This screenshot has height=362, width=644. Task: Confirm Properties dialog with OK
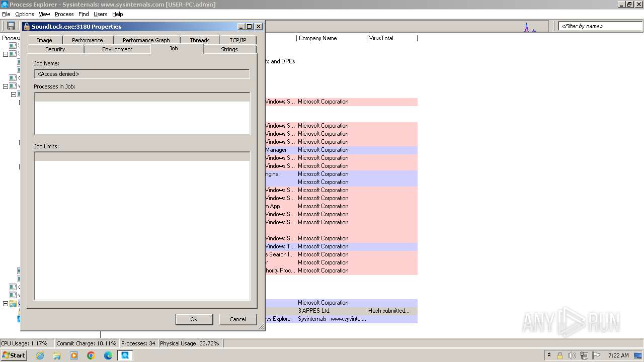click(x=194, y=319)
